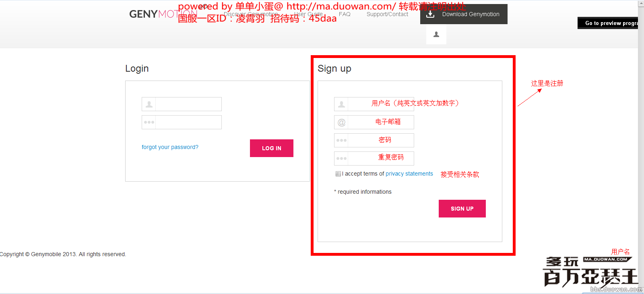
Task: Click dots icon in Sign up repeat-password field
Action: 341,159
